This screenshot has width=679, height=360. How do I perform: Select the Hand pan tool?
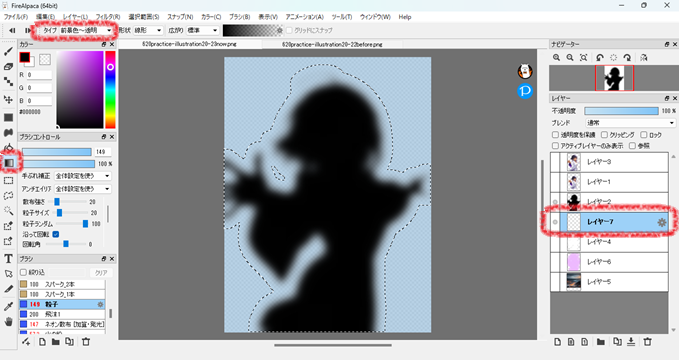point(8,321)
